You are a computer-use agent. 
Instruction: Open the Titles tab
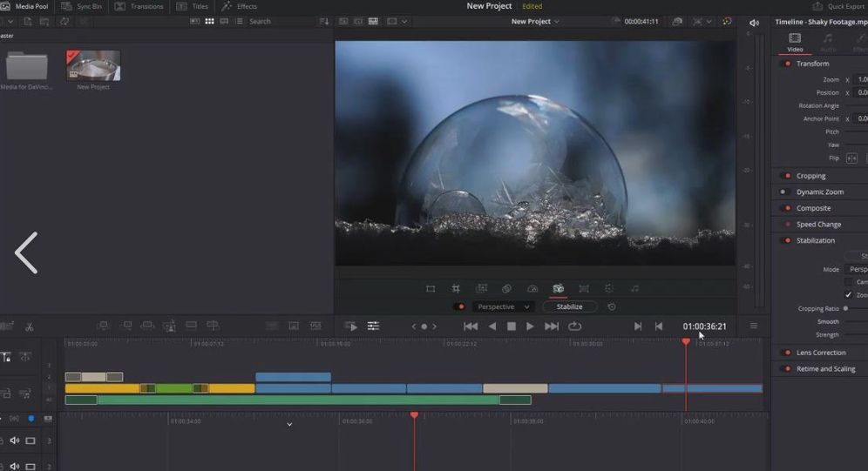tap(192, 6)
